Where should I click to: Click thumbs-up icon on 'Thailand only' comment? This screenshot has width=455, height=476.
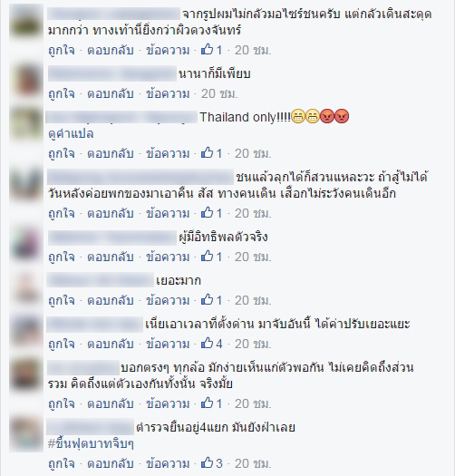pyautogui.click(x=207, y=153)
